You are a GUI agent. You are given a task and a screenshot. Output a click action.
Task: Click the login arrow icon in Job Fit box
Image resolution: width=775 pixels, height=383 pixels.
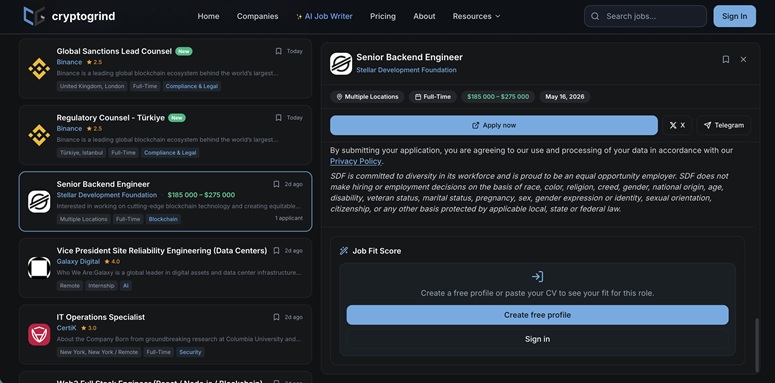[x=537, y=277]
